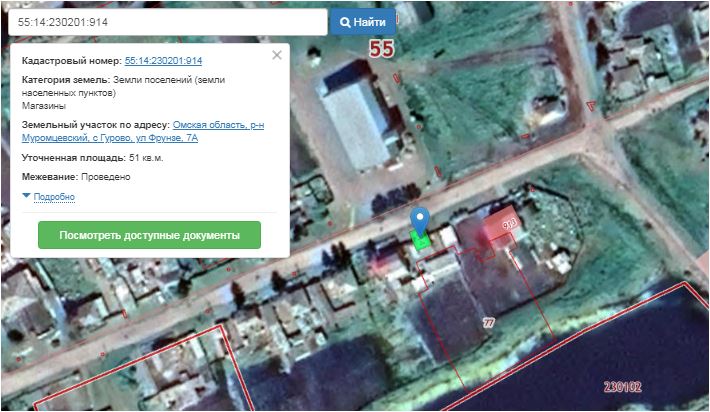This screenshot has width=710, height=412.
Task: Click the Категория земель label text
Action: 66,80
